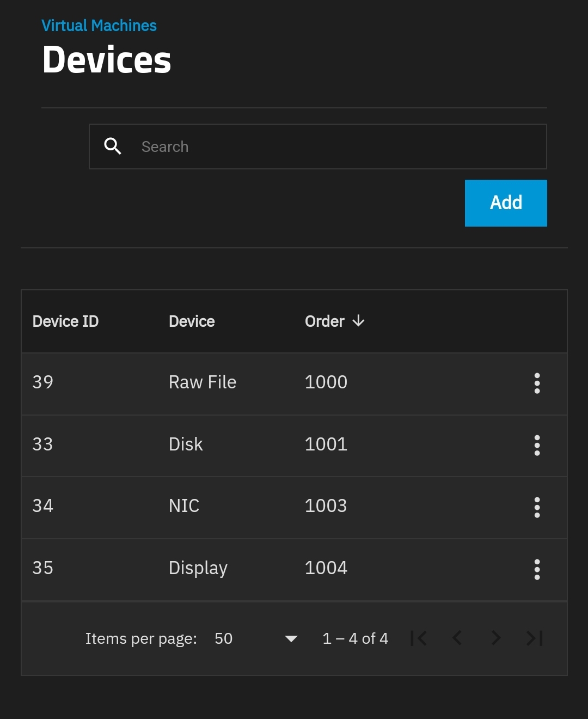Jump to the last page of devices
The width and height of the screenshot is (588, 719).
coord(534,638)
